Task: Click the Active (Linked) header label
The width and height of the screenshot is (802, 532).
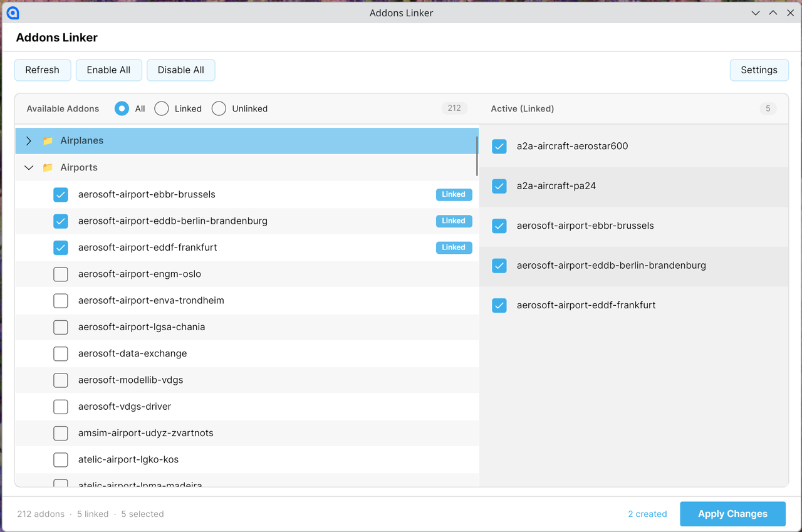Action: [523, 108]
